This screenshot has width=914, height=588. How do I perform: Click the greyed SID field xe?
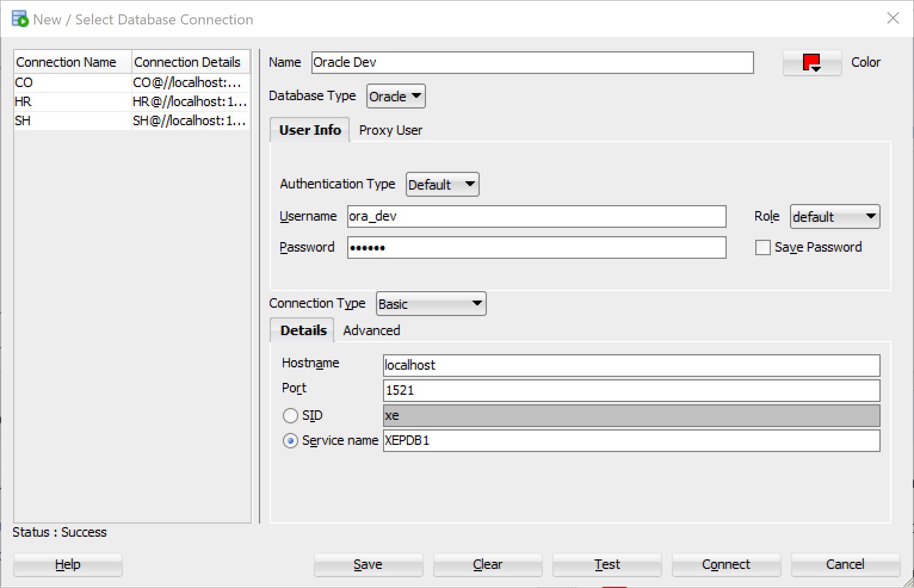[631, 416]
